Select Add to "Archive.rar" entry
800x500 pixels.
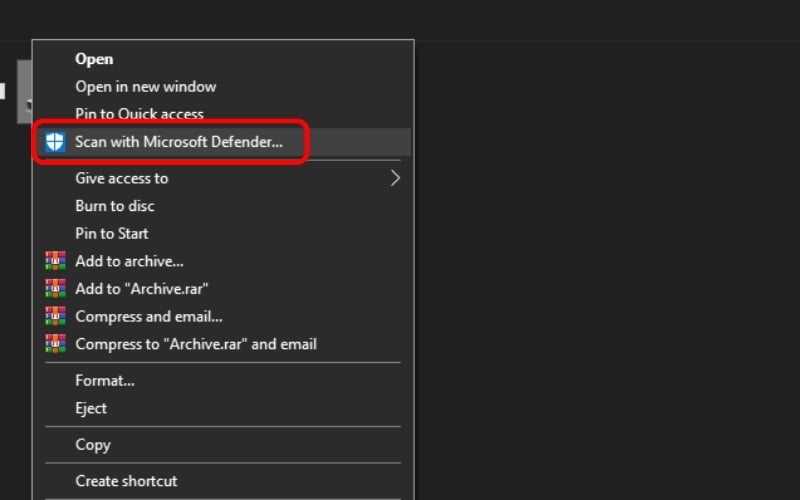pyautogui.click(x=223, y=288)
